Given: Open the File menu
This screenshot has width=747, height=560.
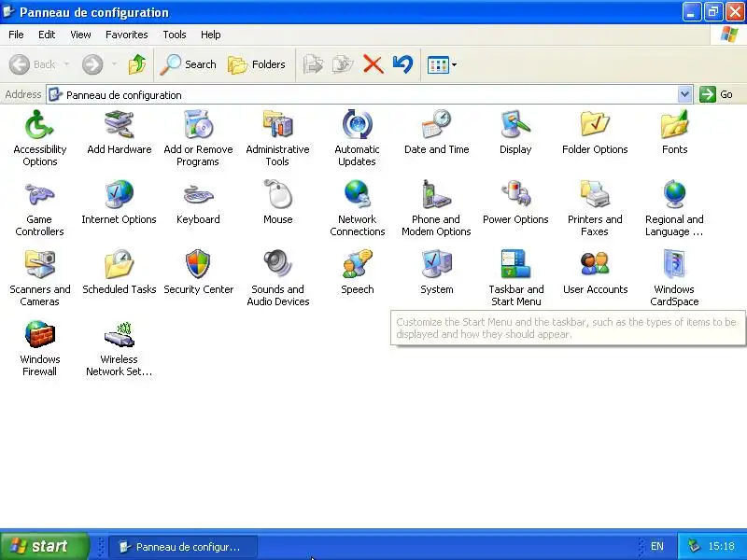Looking at the screenshot, I should click(16, 35).
